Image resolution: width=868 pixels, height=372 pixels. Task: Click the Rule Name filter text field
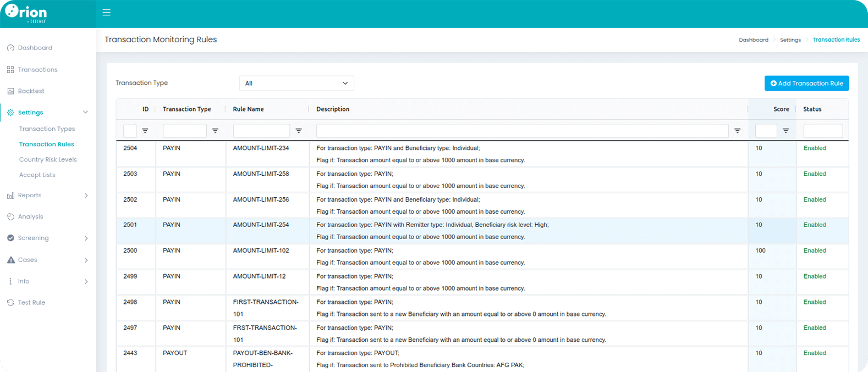(261, 131)
